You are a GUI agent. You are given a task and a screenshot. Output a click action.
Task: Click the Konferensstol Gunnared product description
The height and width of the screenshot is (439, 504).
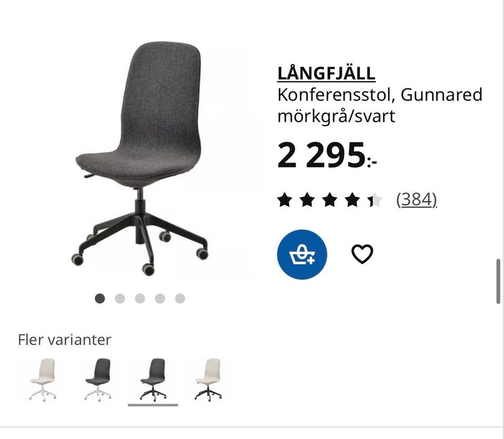380,105
